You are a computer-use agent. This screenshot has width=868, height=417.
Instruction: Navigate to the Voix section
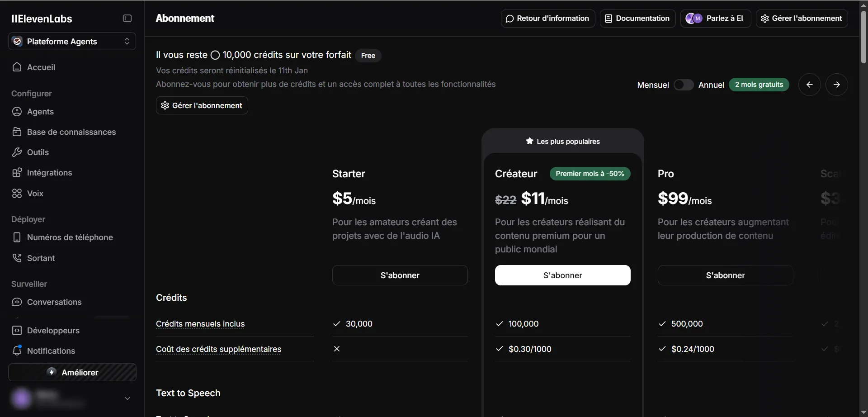(x=34, y=193)
